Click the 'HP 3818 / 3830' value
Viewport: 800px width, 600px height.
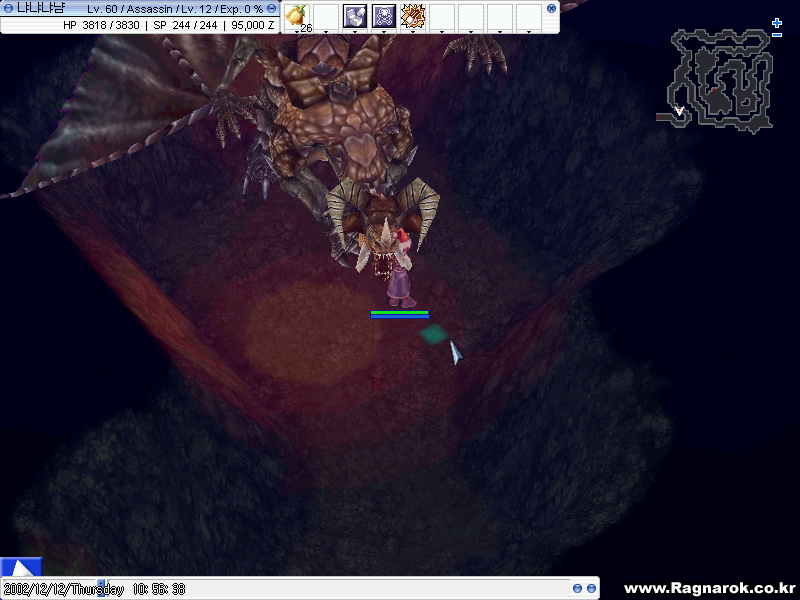pos(101,25)
